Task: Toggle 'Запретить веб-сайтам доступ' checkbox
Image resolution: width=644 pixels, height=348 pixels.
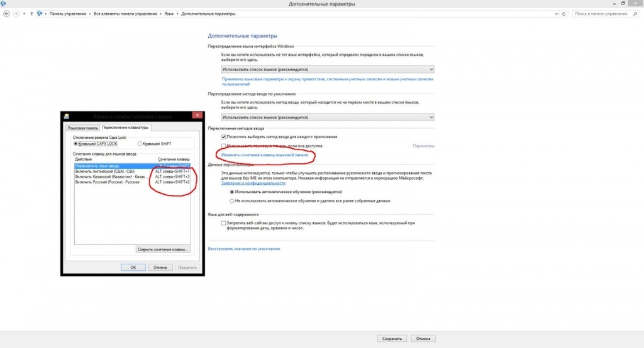Action: tap(224, 223)
